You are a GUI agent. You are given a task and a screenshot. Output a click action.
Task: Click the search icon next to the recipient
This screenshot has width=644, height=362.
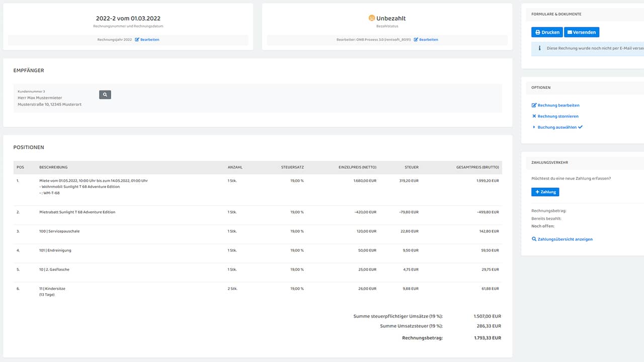coord(105,95)
